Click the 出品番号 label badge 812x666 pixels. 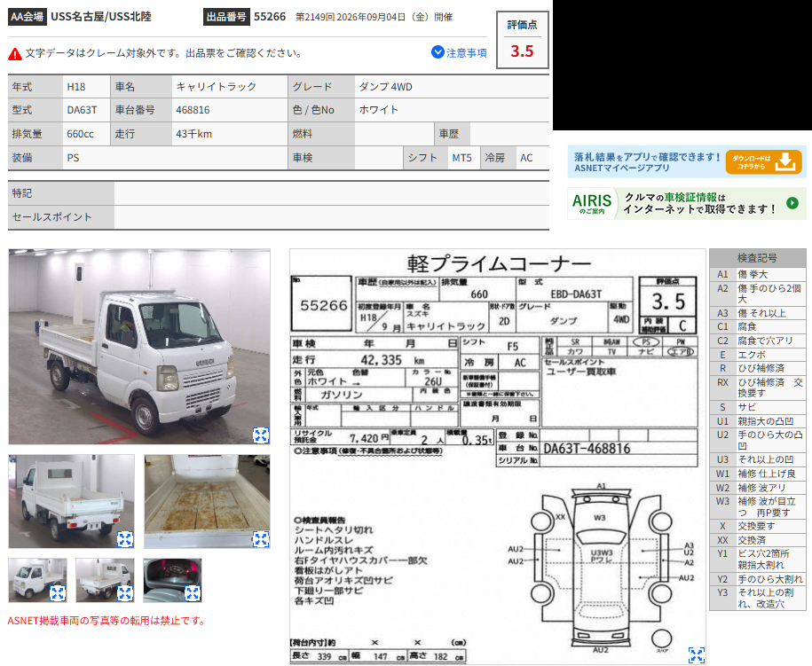click(226, 17)
